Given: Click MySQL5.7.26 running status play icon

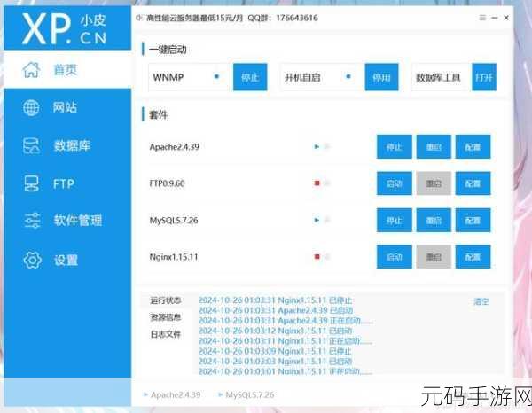Looking at the screenshot, I should 317,221.
